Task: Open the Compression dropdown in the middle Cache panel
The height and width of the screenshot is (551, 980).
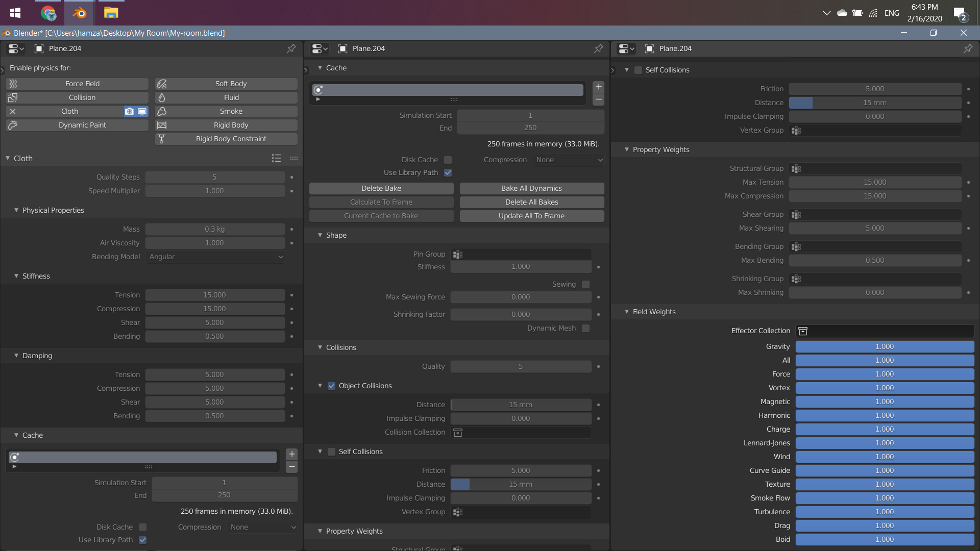Action: tap(568, 160)
